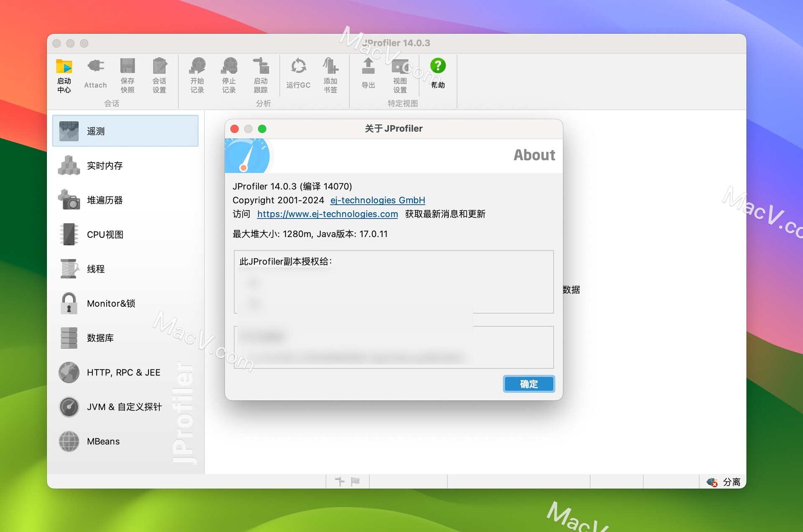Save a snapshot with 保存快照
This screenshot has width=803, height=532.
128,75
